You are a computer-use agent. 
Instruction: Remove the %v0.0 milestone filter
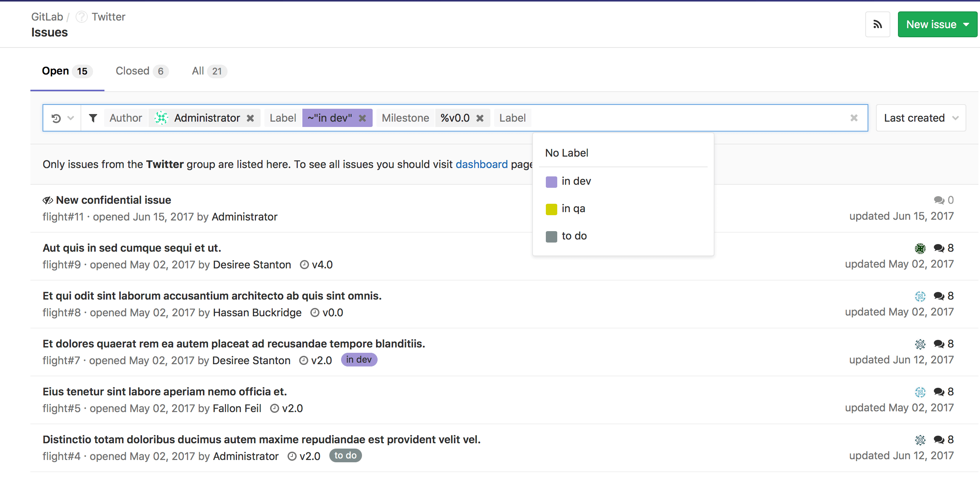pos(481,117)
